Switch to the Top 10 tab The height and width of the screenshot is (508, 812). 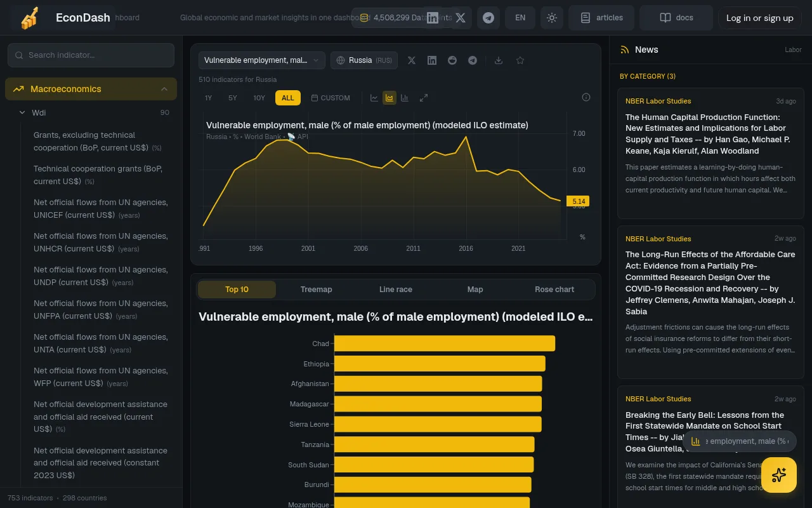tap(237, 290)
